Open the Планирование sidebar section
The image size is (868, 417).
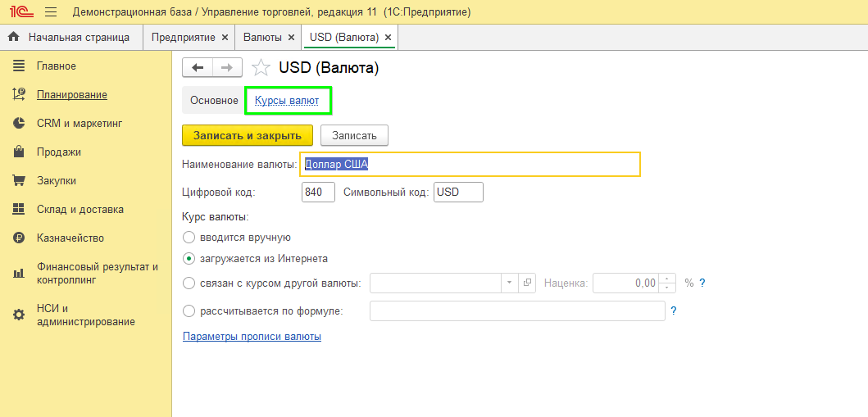pyautogui.click(x=72, y=94)
